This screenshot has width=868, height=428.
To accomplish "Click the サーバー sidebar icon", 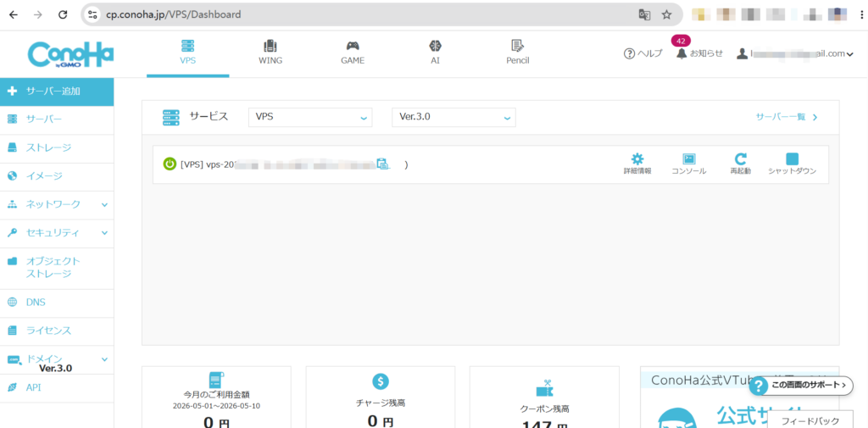I will click(x=12, y=120).
